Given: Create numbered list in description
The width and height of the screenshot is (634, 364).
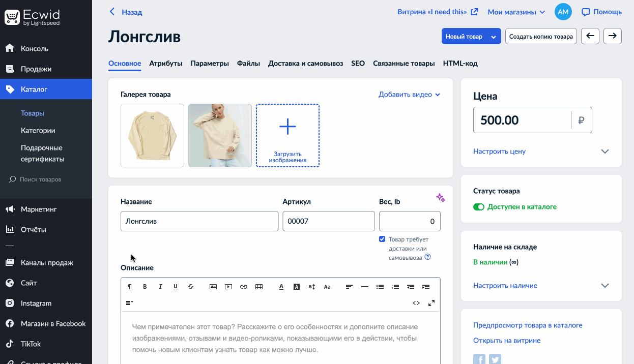Looking at the screenshot, I should click(x=395, y=287).
